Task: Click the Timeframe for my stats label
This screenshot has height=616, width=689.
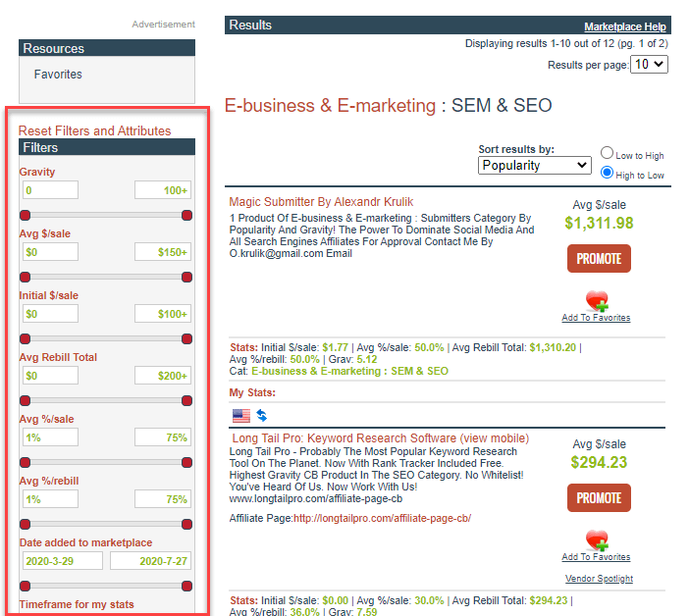Action: click(x=77, y=604)
